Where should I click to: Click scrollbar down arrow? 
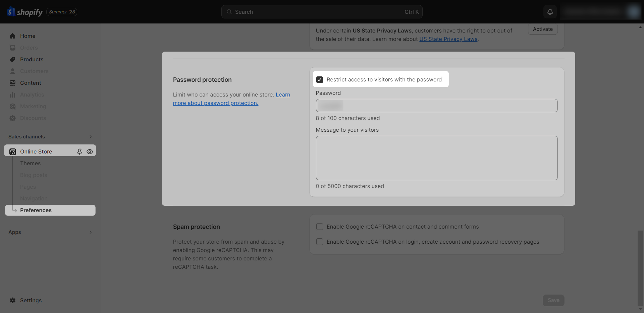(641, 309)
